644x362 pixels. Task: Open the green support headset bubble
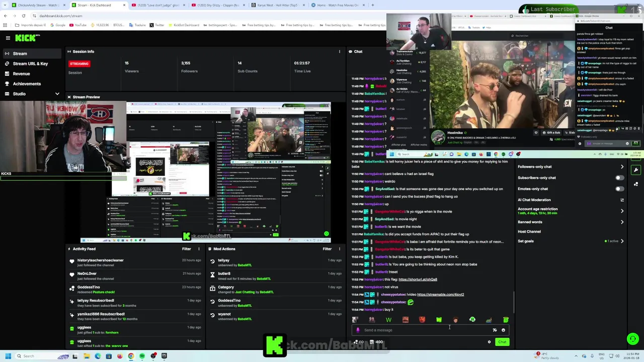click(x=633, y=339)
